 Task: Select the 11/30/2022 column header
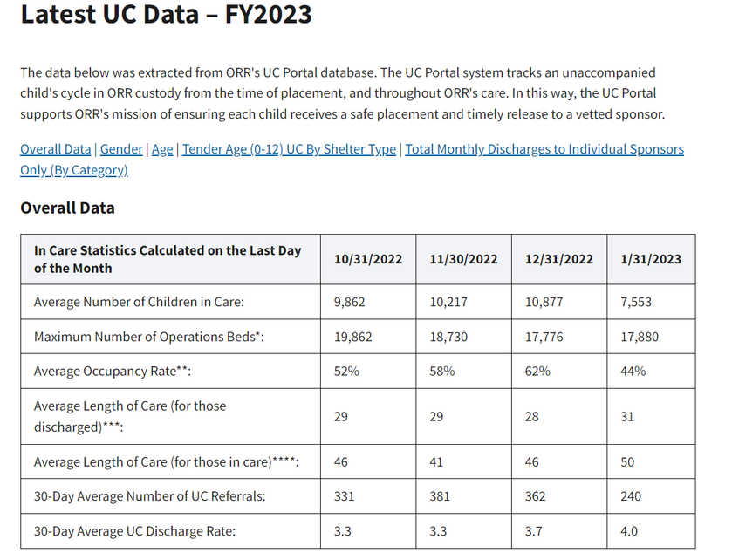[x=463, y=259]
